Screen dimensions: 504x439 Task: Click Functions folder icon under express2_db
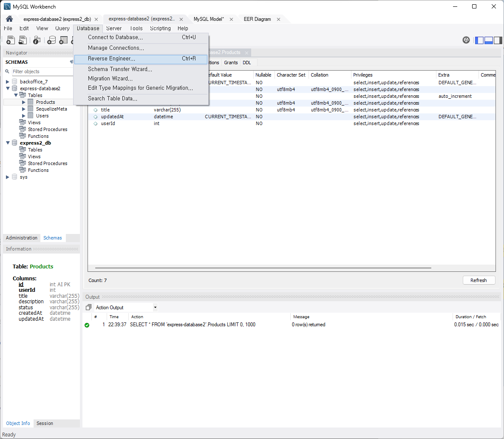23,170
